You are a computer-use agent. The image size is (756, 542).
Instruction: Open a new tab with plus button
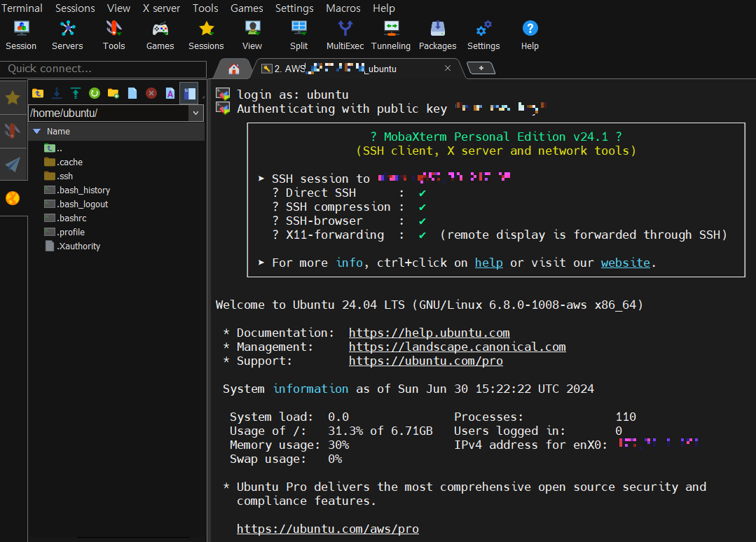pos(481,68)
